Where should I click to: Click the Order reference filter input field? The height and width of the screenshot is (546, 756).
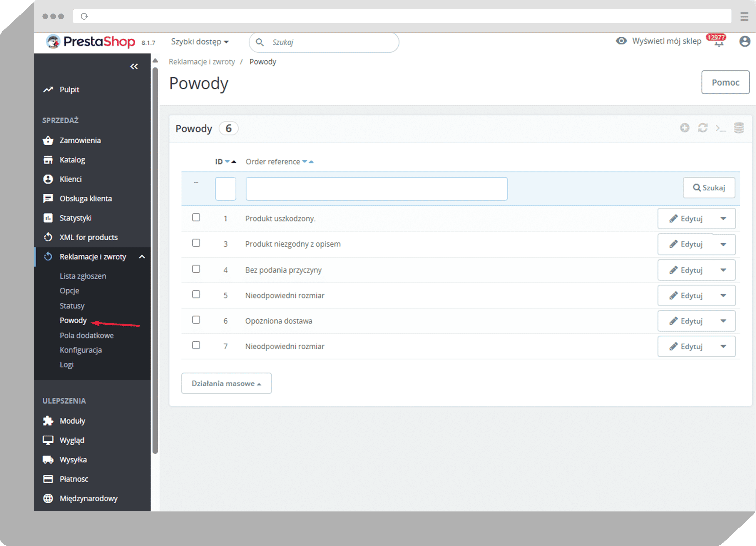tap(376, 189)
